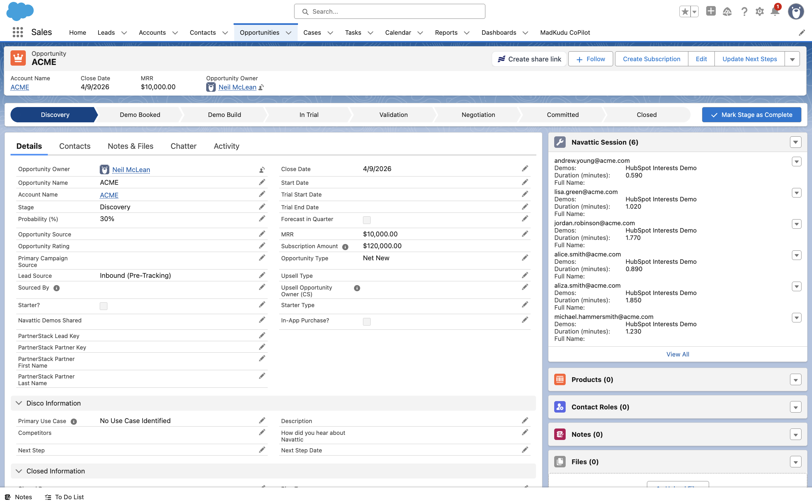
Task: Open the App Launcher waffle icon
Action: 17,32
